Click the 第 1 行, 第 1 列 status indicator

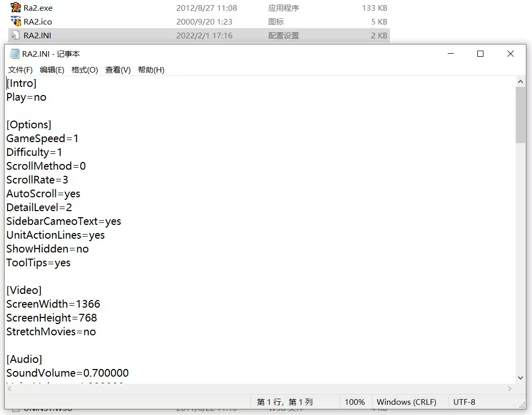[x=285, y=402]
